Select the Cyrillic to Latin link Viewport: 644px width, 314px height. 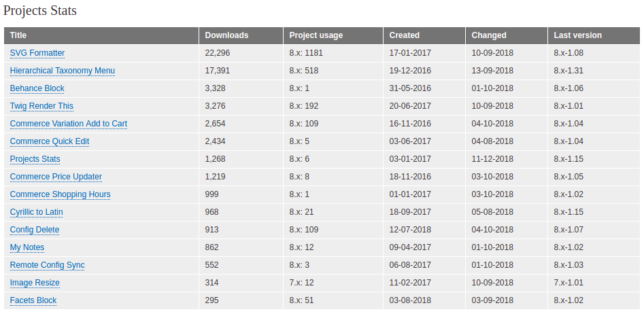click(x=36, y=212)
